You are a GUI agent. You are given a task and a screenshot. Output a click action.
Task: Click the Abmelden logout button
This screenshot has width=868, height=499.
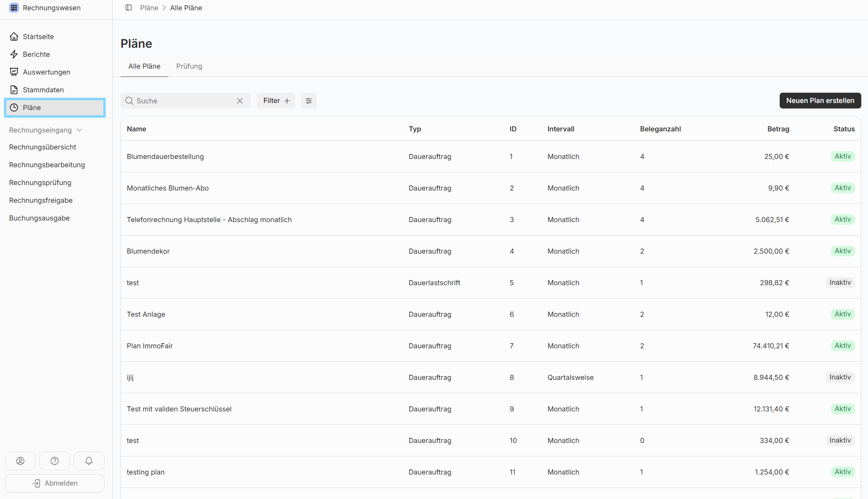click(x=55, y=483)
